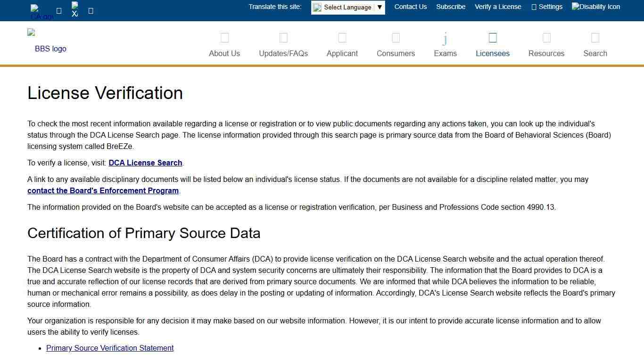Screen dimensions: 644x362
Task: Select Subscribe in the top bar
Action: (450, 7)
